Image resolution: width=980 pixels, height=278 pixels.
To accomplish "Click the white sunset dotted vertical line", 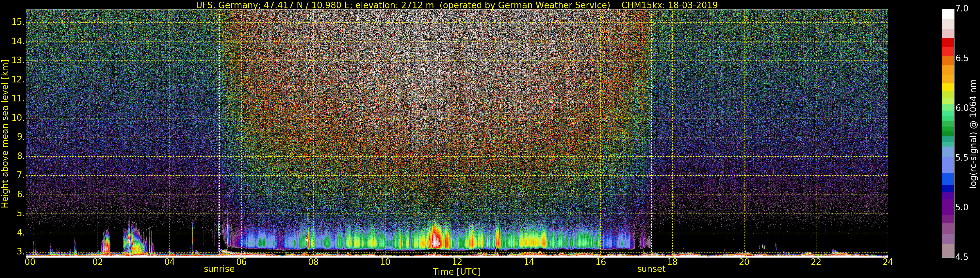I will point(651,130).
